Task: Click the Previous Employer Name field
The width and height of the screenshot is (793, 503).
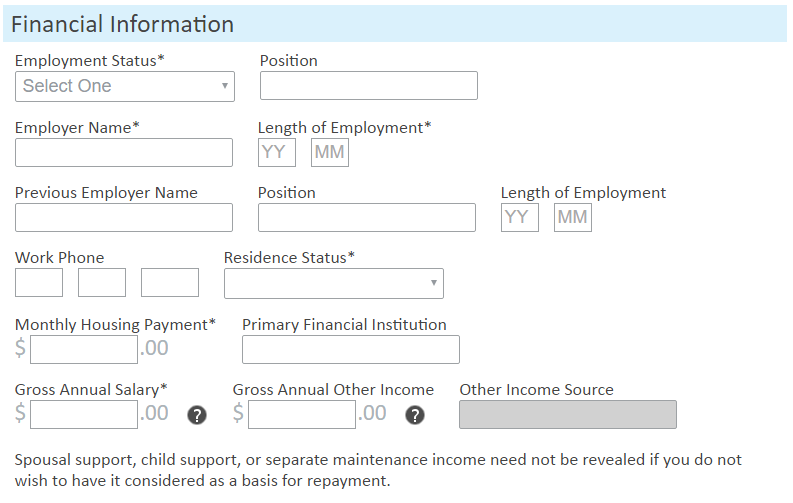Action: (124, 218)
